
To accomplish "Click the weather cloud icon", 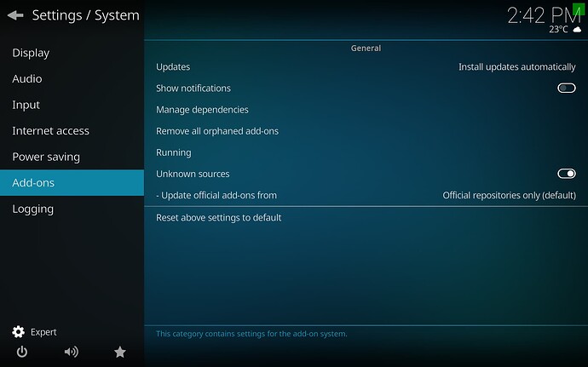I will tap(578, 29).
